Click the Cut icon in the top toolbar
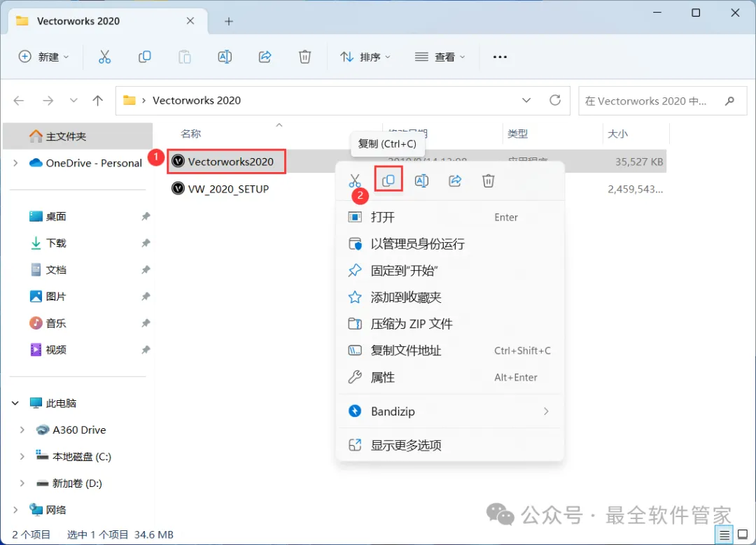 point(104,57)
